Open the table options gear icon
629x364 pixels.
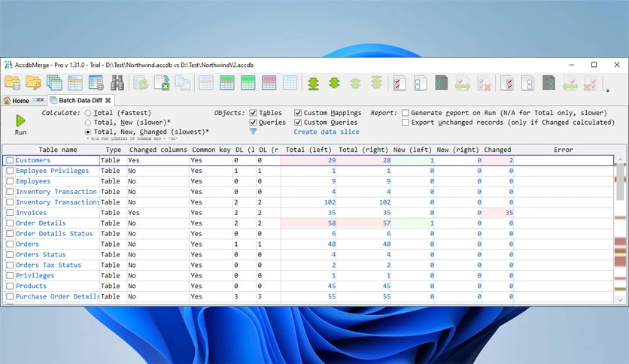pyautogui.click(x=96, y=83)
